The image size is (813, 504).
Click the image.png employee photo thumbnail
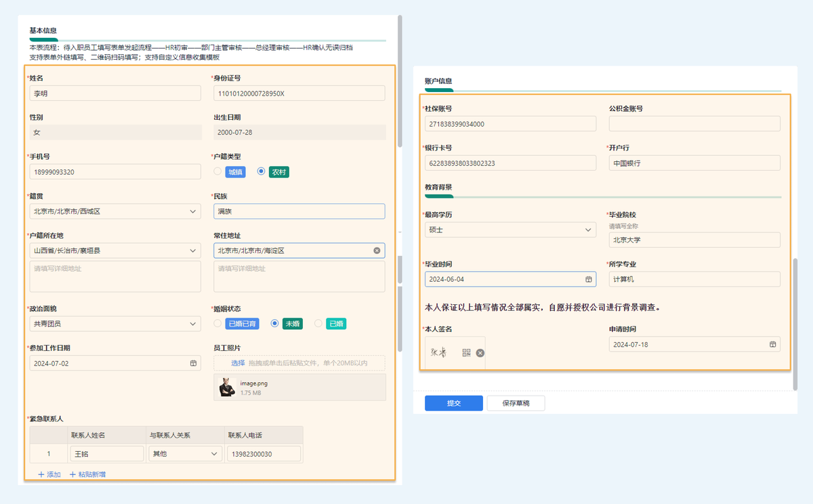227,387
